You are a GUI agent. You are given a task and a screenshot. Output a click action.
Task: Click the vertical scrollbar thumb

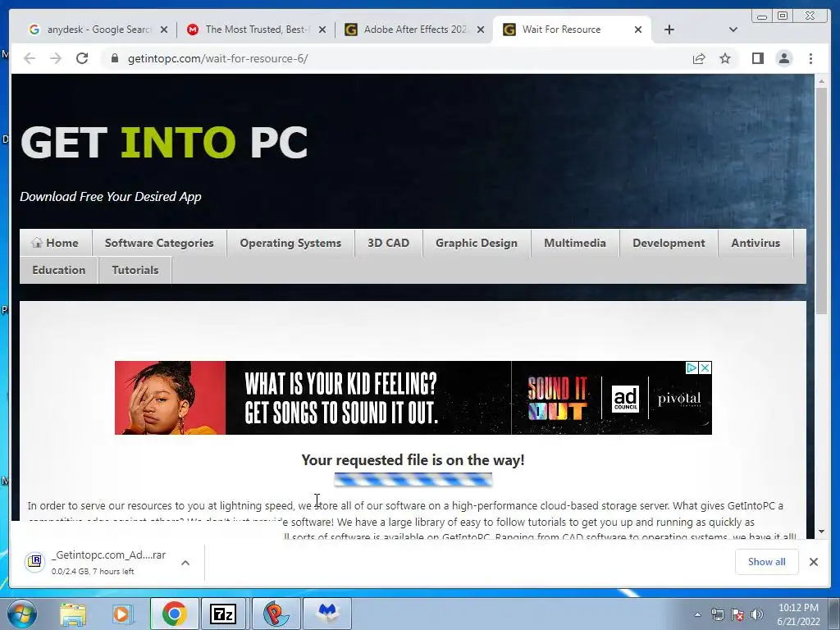(821, 201)
